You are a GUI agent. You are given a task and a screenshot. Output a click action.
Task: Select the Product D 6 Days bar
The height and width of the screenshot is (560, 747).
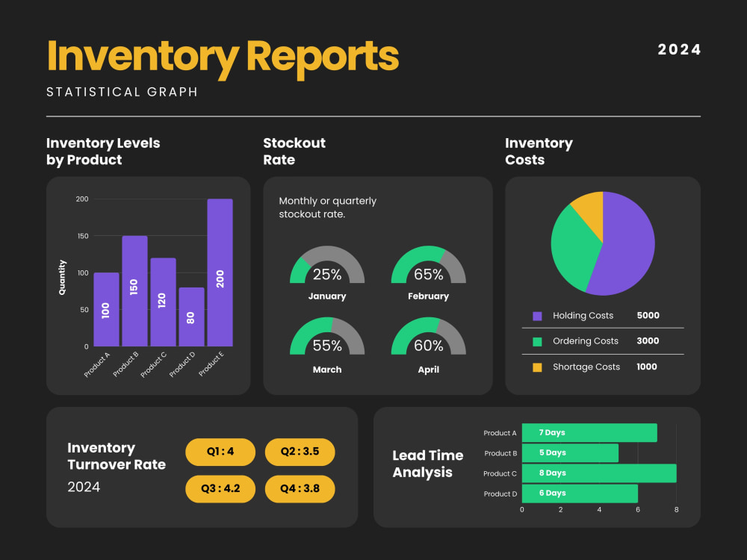point(580,494)
